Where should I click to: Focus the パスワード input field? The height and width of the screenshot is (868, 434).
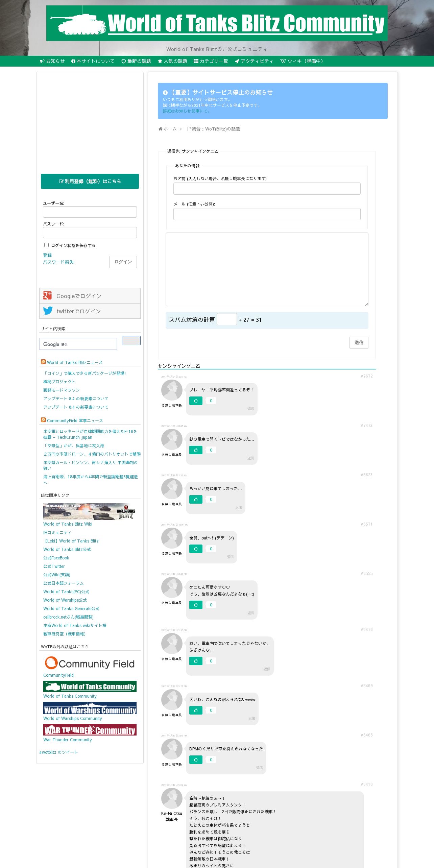(90, 233)
